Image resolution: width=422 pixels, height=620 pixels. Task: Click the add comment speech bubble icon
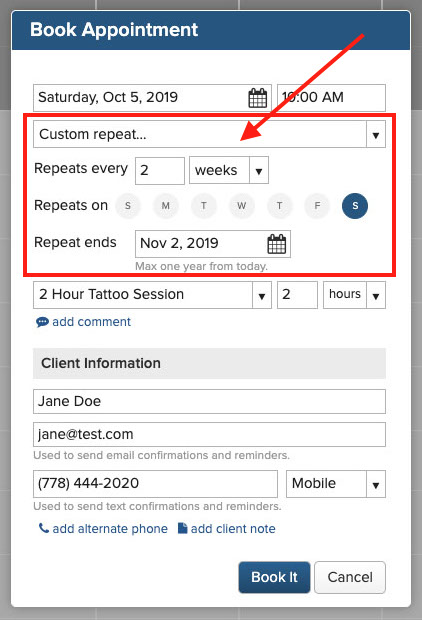pos(42,322)
